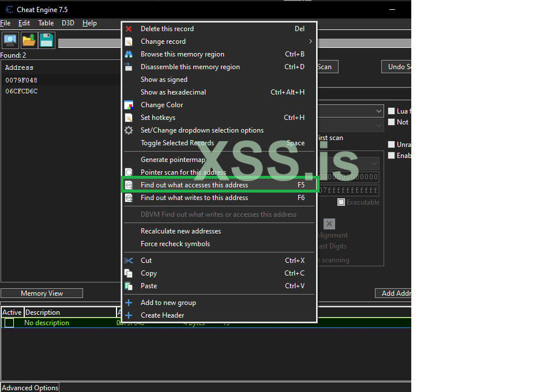The image size is (552, 392).
Task: Click the 'what accesses' magnifier icon
Action: [x=129, y=185]
